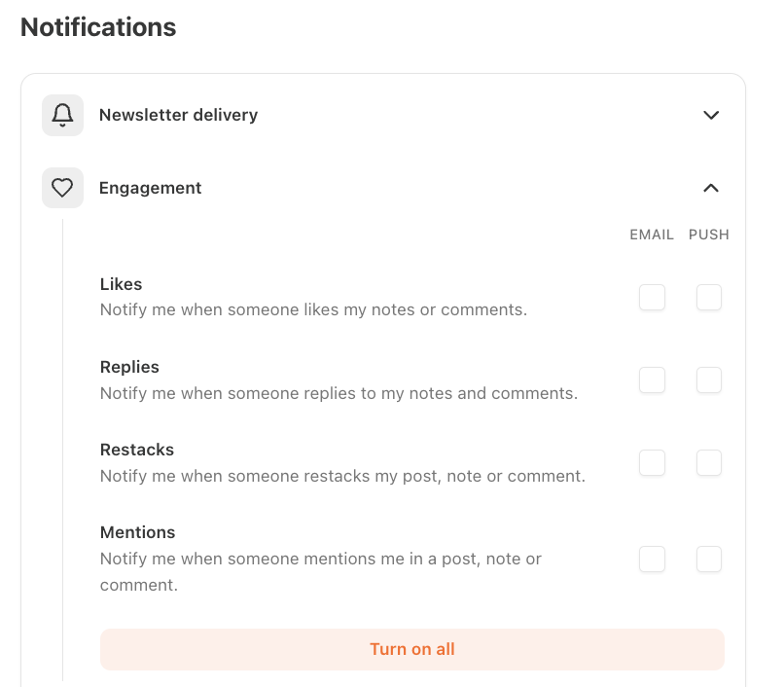Image resolution: width=784 pixels, height=687 pixels.
Task: Check the push box for Replies
Action: pos(709,380)
